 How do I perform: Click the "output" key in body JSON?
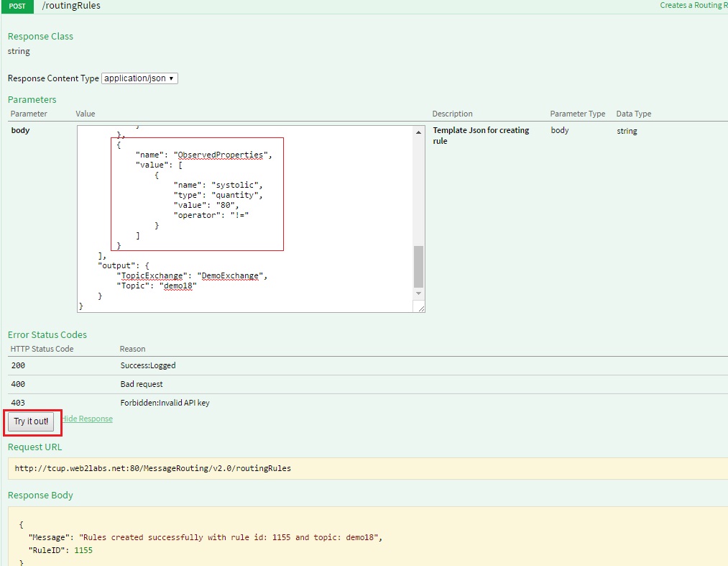pyautogui.click(x=116, y=266)
